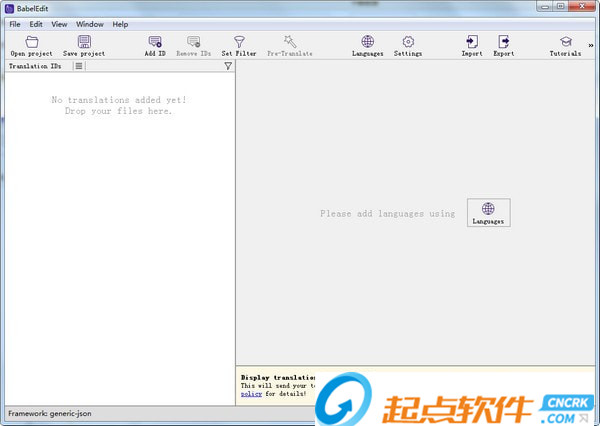The height and width of the screenshot is (426, 600).
Task: Toggle the list view icon beside Translation IDs
Action: pyautogui.click(x=79, y=66)
